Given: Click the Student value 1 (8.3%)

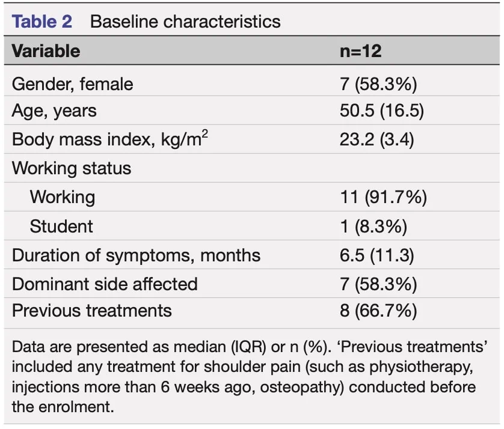Looking at the screenshot, I should point(373,226).
